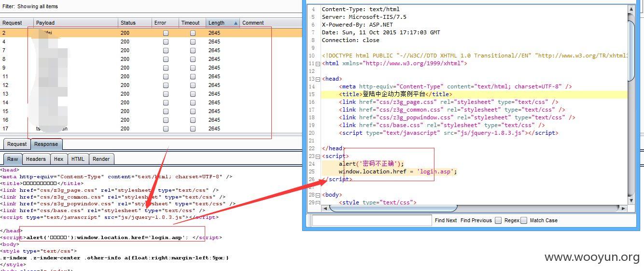Viewport: 644px width, 271px height.
Task: Collapse the body fold marker at line 28
Action: tap(318, 195)
